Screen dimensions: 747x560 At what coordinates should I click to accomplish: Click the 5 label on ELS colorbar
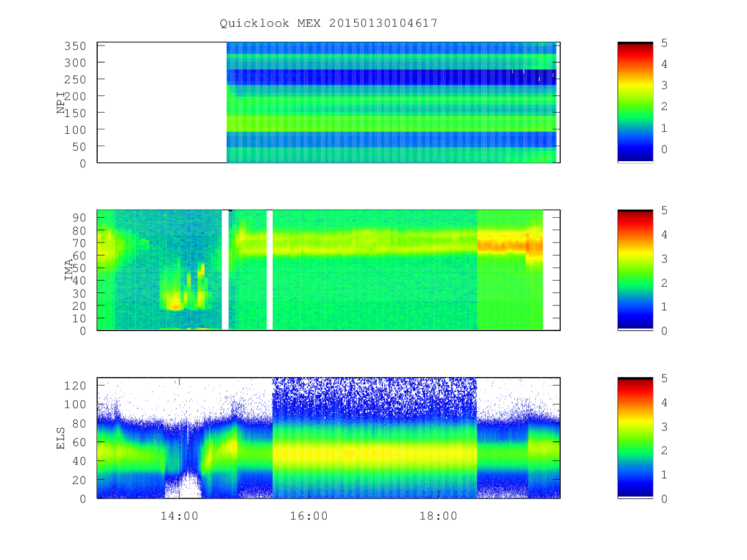coord(664,378)
